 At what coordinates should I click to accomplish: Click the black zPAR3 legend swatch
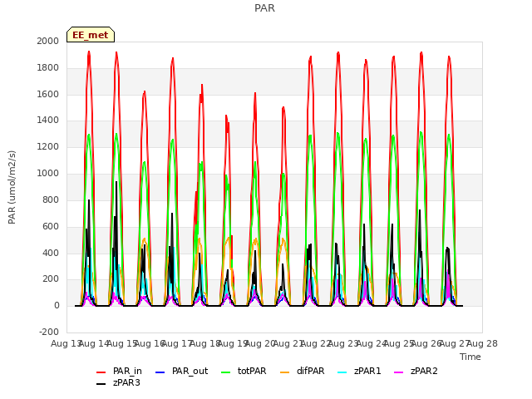(101, 384)
